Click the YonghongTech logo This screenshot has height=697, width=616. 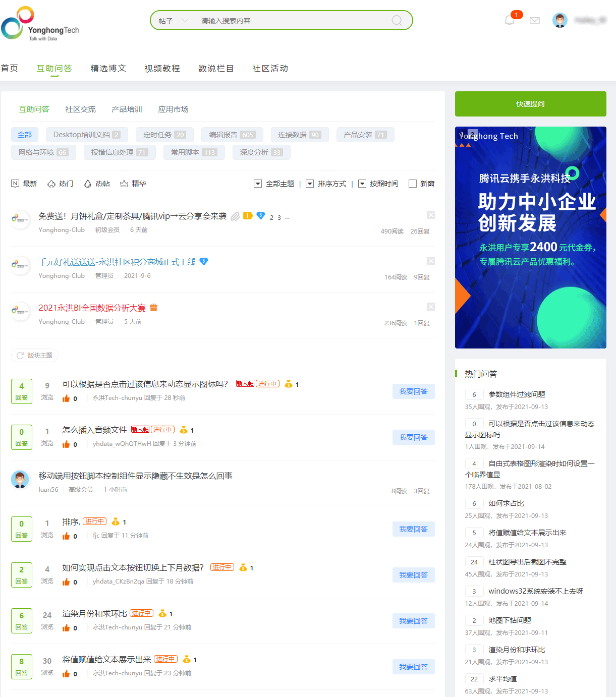(39, 24)
